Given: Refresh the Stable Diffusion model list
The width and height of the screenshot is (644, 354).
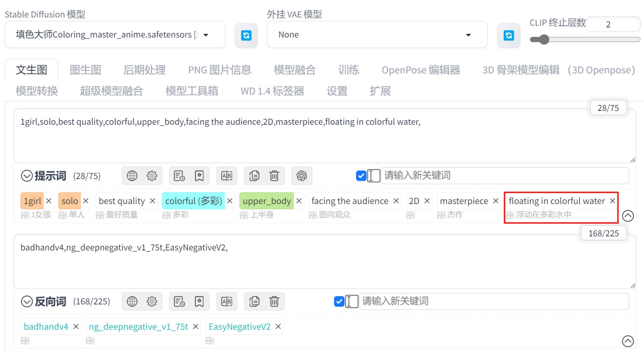Looking at the screenshot, I should tap(246, 35).
